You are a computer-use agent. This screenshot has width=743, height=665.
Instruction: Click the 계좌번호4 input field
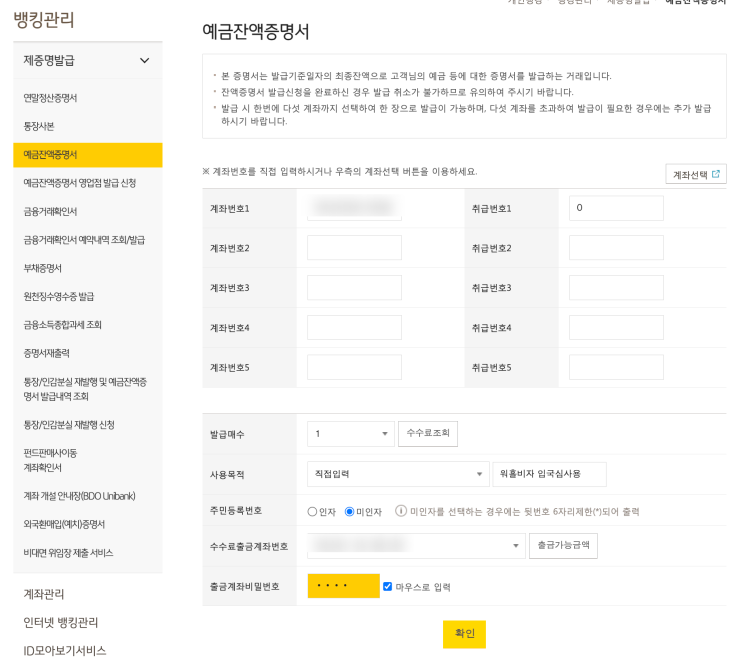354,328
